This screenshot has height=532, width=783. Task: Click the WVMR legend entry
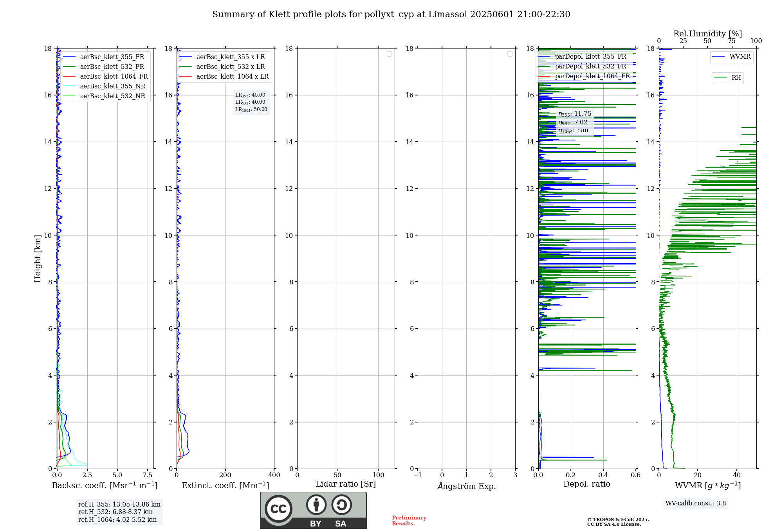point(740,57)
